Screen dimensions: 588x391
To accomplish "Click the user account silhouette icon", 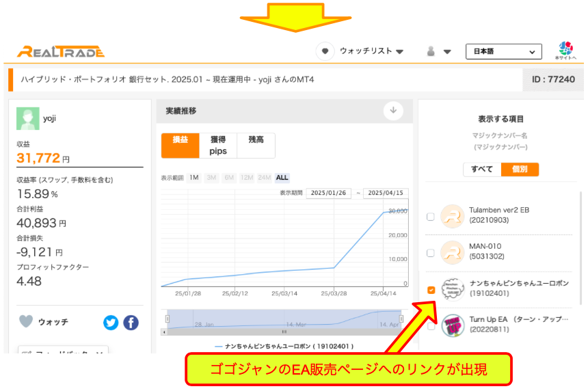I will [431, 51].
